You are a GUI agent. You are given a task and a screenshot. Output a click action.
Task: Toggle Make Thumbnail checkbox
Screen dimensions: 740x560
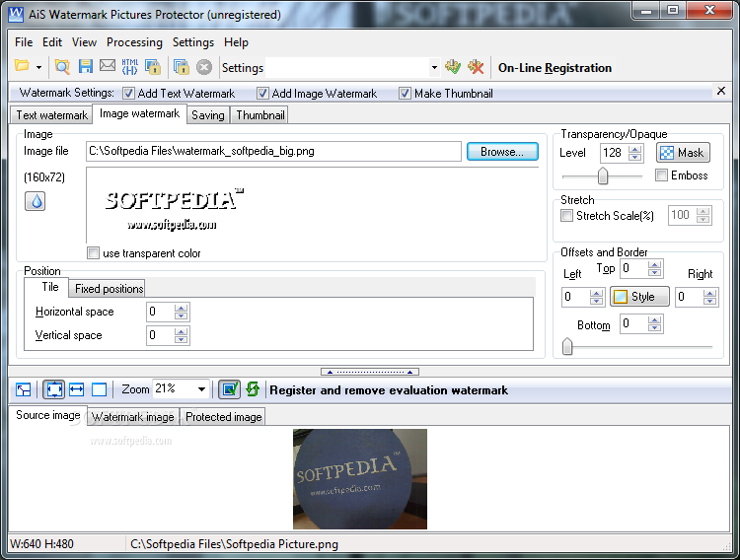405,94
